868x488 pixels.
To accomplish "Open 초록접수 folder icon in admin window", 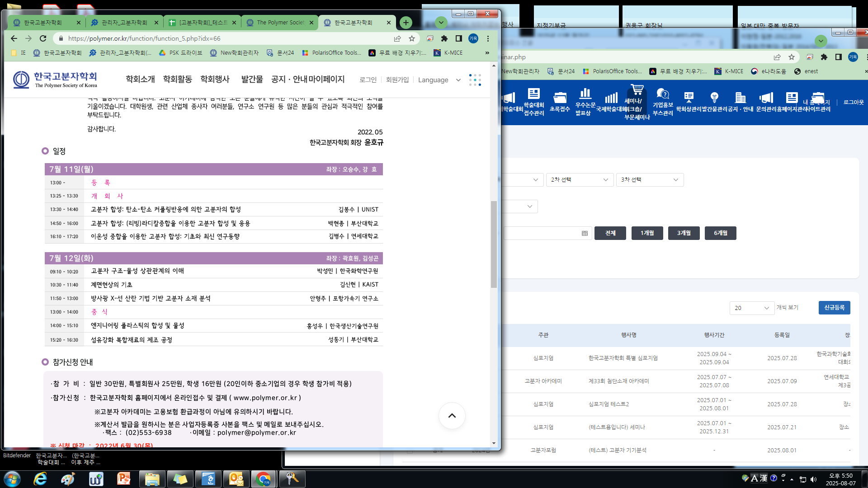I will [x=560, y=102].
